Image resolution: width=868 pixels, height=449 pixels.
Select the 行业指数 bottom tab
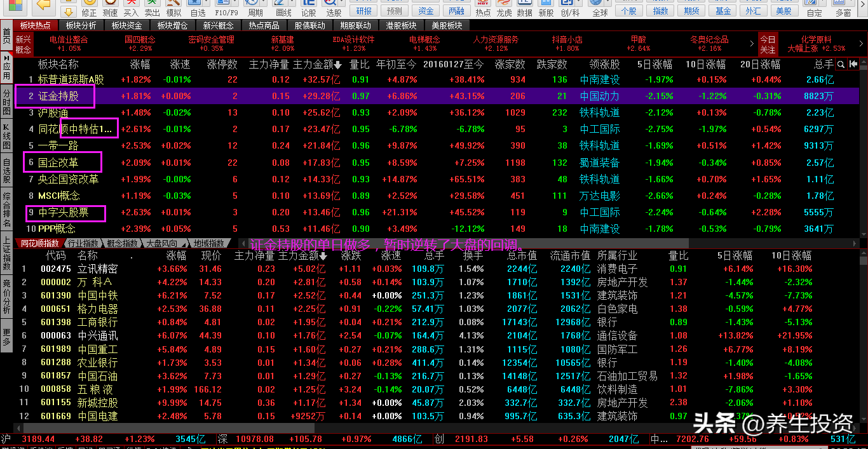pyautogui.click(x=83, y=243)
